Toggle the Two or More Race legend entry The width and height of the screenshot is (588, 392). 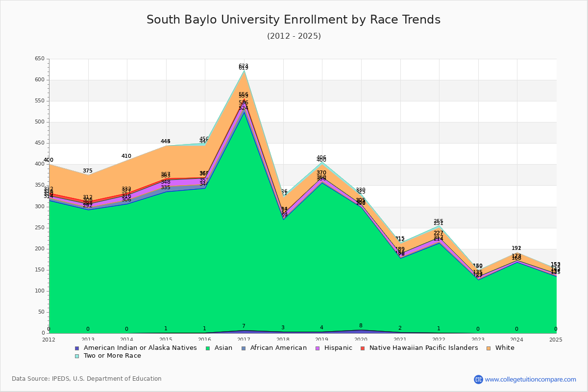pos(107,356)
